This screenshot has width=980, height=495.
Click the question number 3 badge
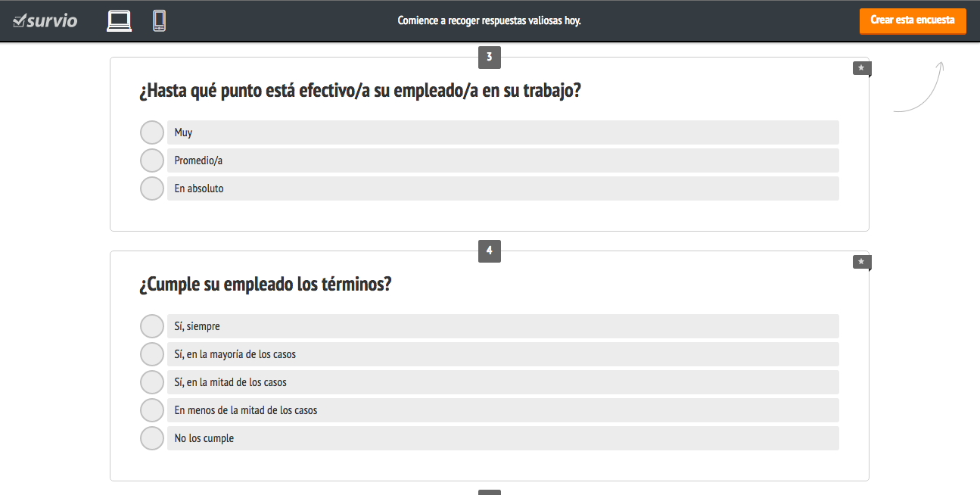pyautogui.click(x=489, y=58)
